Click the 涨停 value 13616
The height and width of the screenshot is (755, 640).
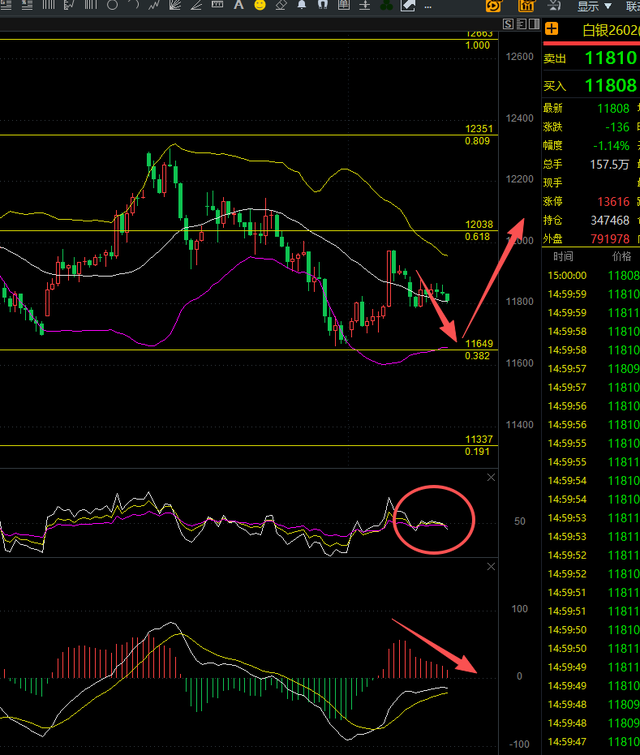coord(613,202)
